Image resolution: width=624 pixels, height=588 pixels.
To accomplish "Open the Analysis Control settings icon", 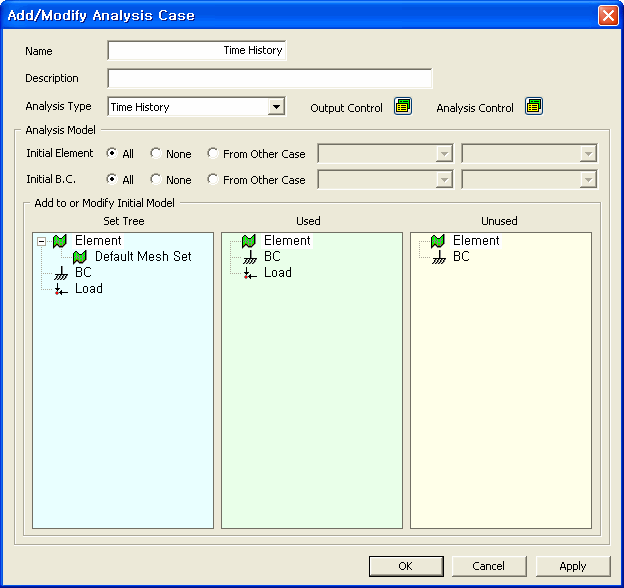I will point(533,107).
